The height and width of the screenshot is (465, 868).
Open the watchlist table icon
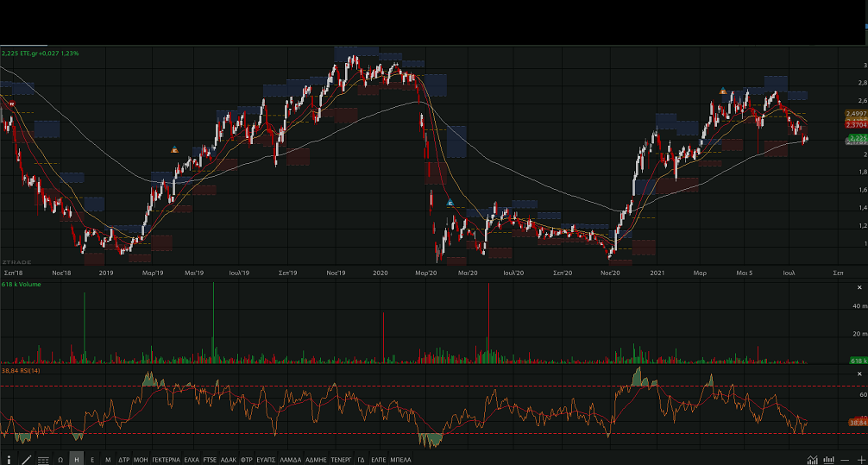43,460
